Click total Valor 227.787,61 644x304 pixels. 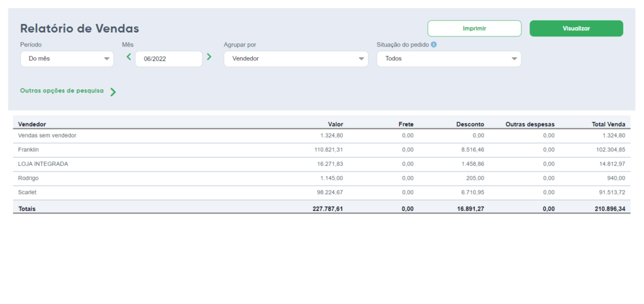coord(328,209)
